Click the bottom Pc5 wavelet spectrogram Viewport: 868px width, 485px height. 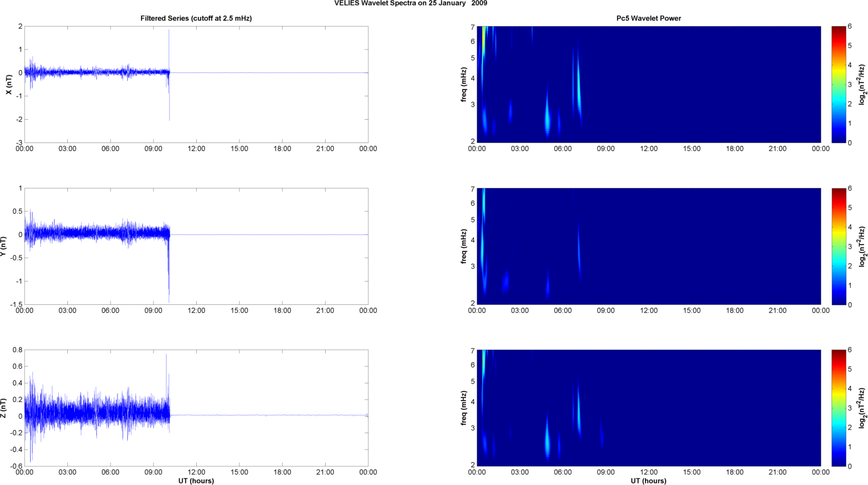click(x=648, y=408)
